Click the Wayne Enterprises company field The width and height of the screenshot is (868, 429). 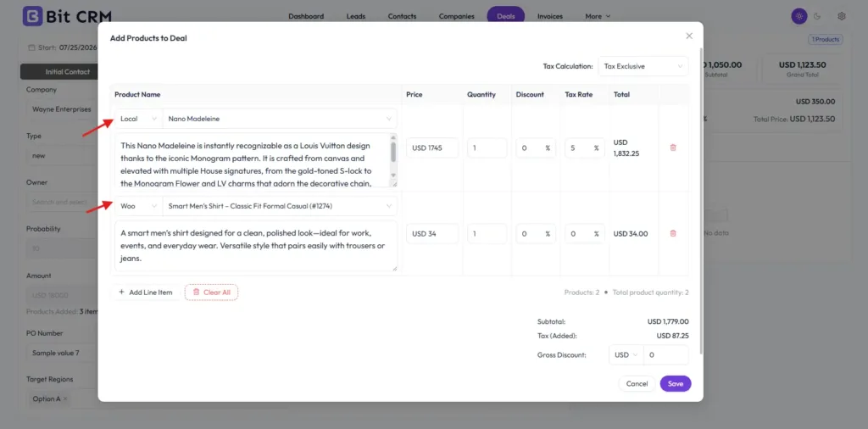click(x=62, y=109)
